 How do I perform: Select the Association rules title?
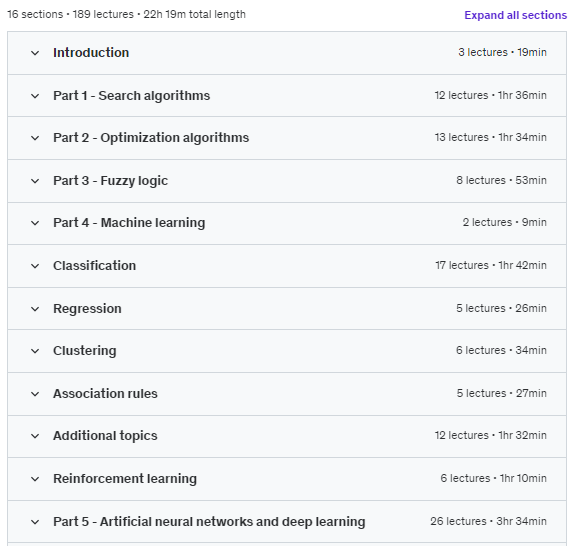click(x=105, y=393)
